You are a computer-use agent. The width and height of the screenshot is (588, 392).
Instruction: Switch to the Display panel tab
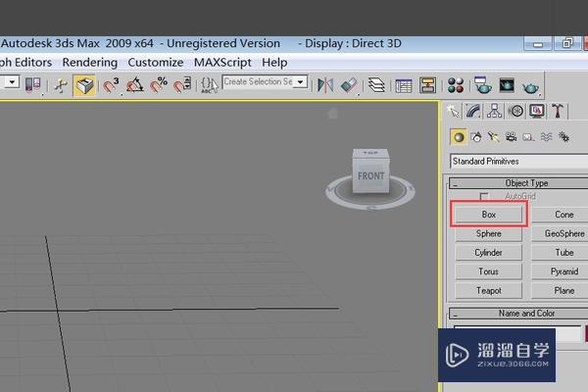tap(537, 111)
